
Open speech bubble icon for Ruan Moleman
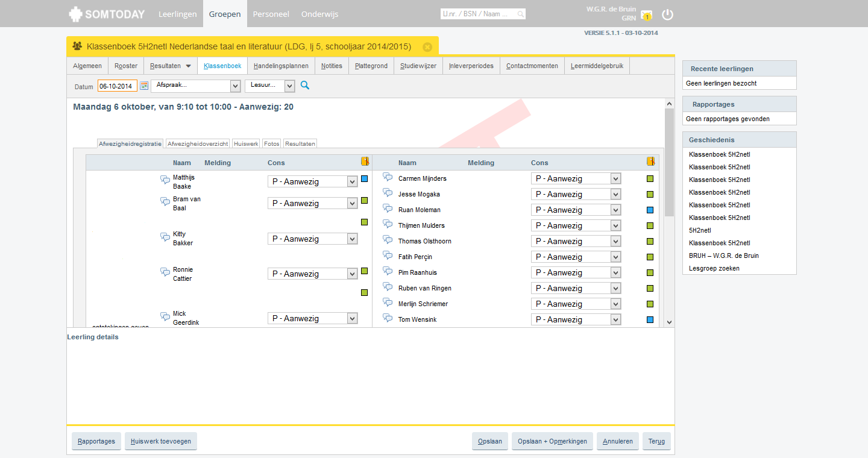pyautogui.click(x=388, y=209)
